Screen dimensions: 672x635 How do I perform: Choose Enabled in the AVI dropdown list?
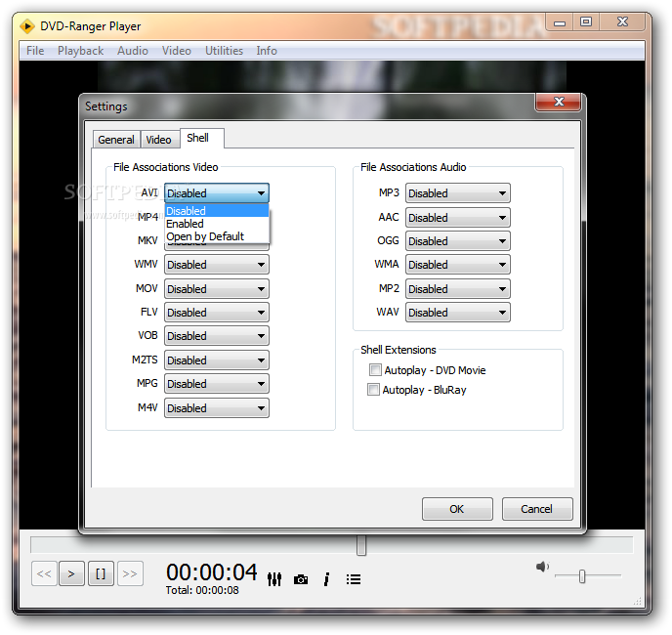pos(217,224)
